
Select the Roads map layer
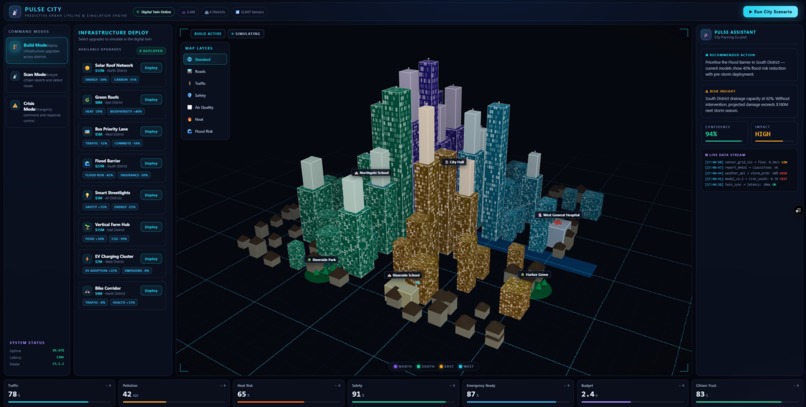tap(205, 71)
